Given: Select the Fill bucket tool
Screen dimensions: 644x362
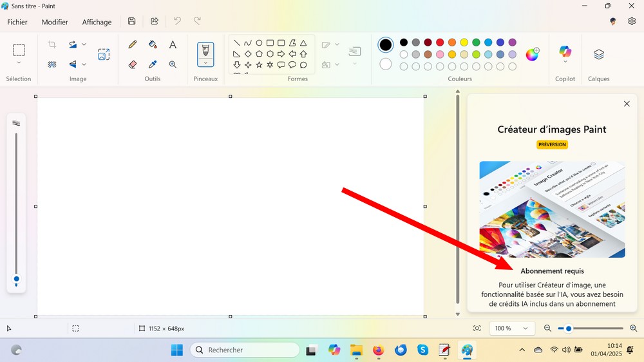Looking at the screenshot, I should (x=153, y=44).
